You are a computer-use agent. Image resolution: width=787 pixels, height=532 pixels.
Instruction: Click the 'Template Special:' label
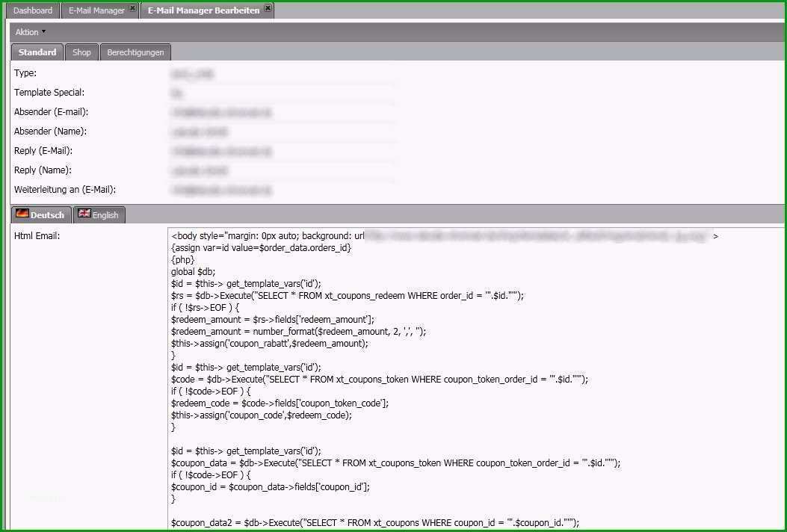pyautogui.click(x=49, y=93)
